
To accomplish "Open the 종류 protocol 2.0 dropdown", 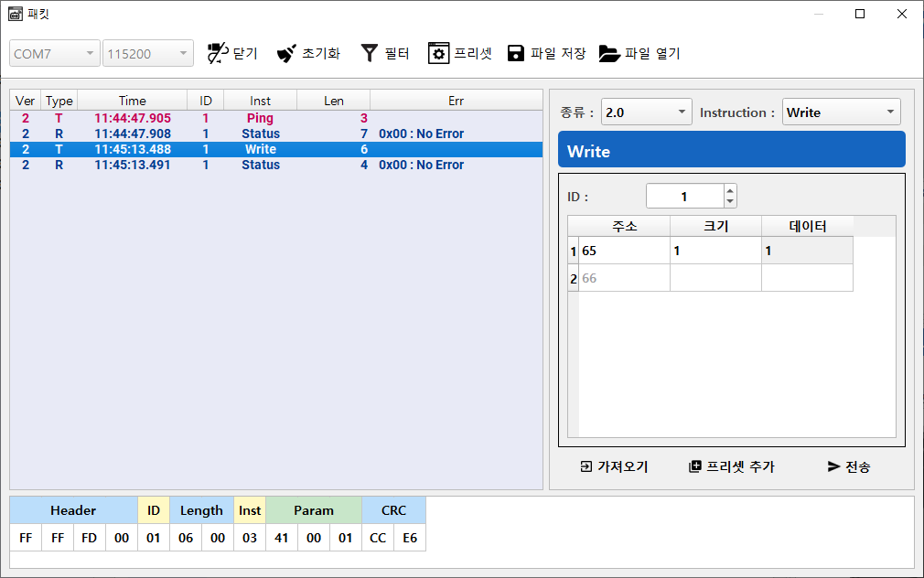I will 646,112.
